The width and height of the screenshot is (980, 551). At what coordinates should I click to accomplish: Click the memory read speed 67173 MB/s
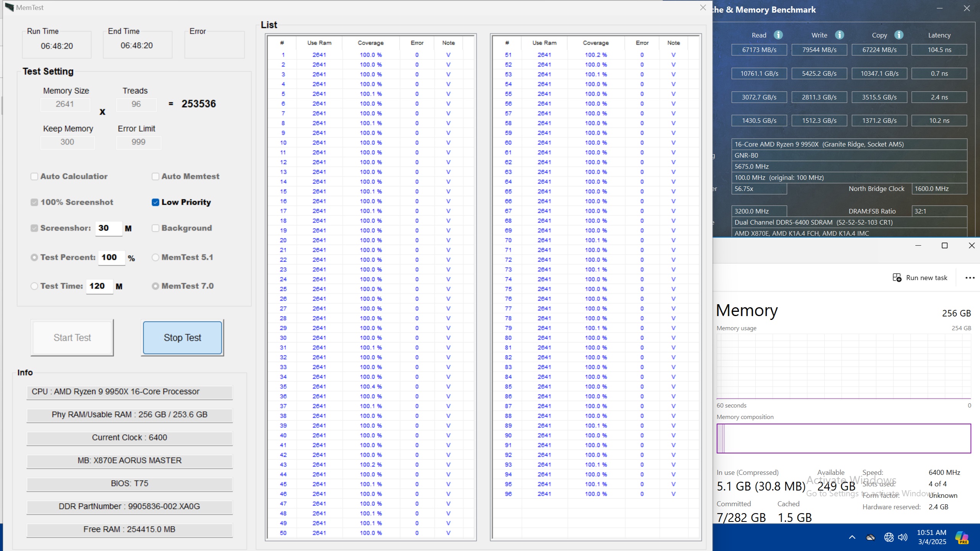point(759,50)
